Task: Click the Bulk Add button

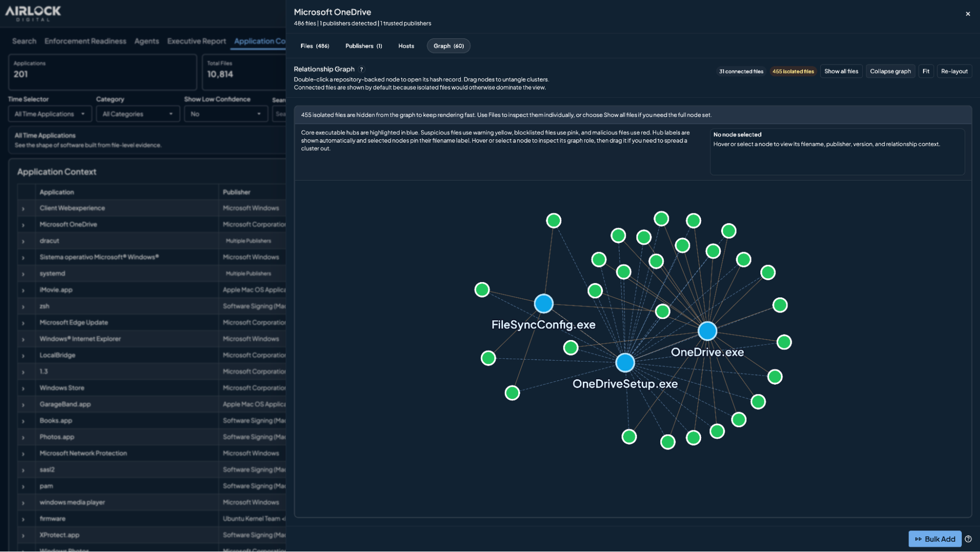Action: tap(935, 539)
